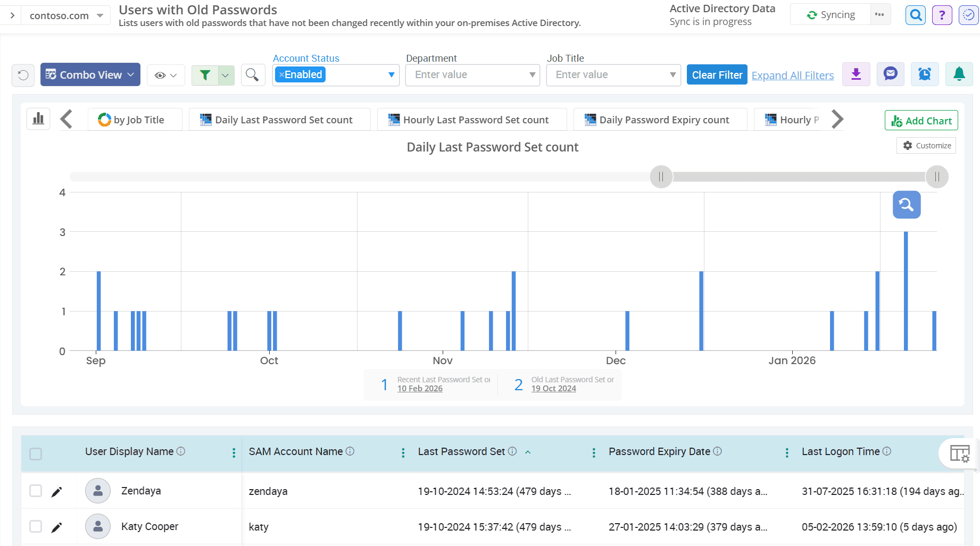Click the purple download export icon

(x=856, y=74)
